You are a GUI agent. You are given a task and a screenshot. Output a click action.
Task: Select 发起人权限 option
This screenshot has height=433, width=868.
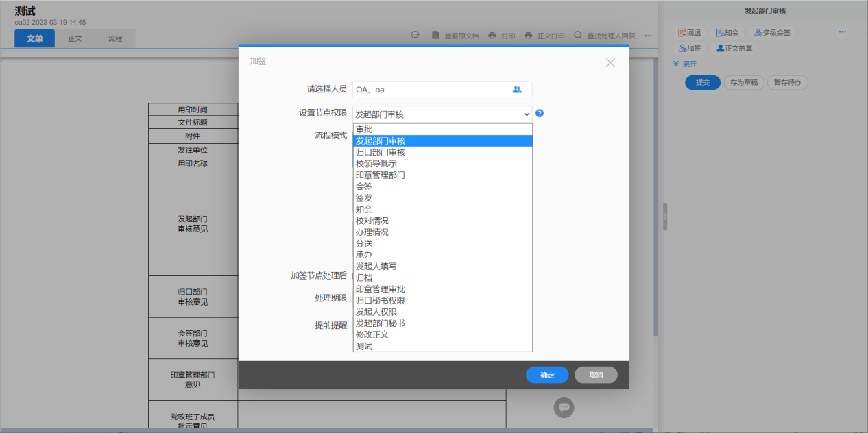point(442,312)
